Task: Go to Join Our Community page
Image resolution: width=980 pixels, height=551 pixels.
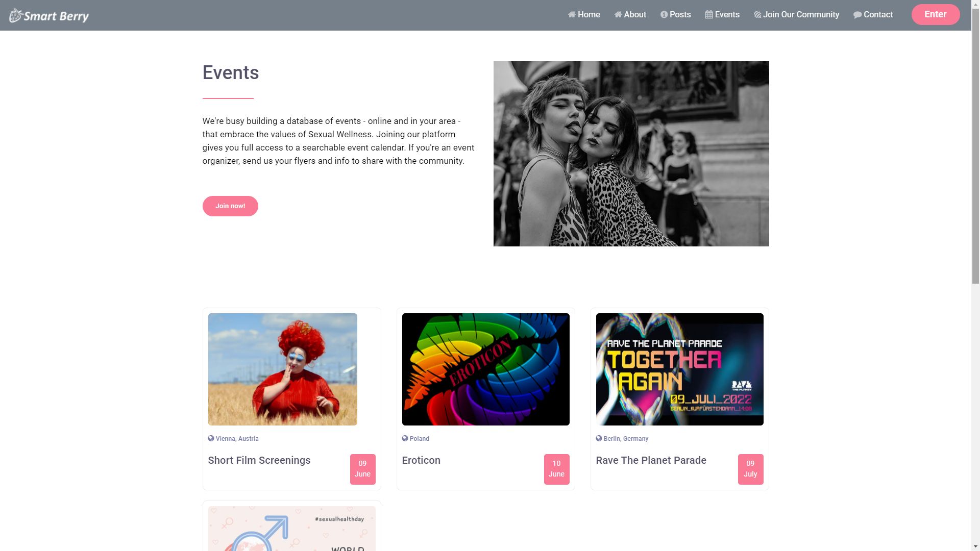Action: point(796,15)
